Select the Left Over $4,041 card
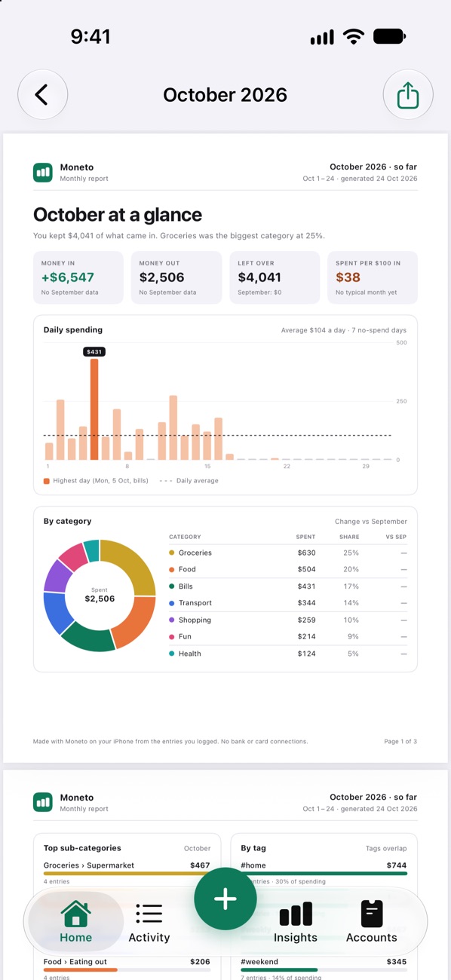Screen dimensions: 451x980 tap(275, 277)
